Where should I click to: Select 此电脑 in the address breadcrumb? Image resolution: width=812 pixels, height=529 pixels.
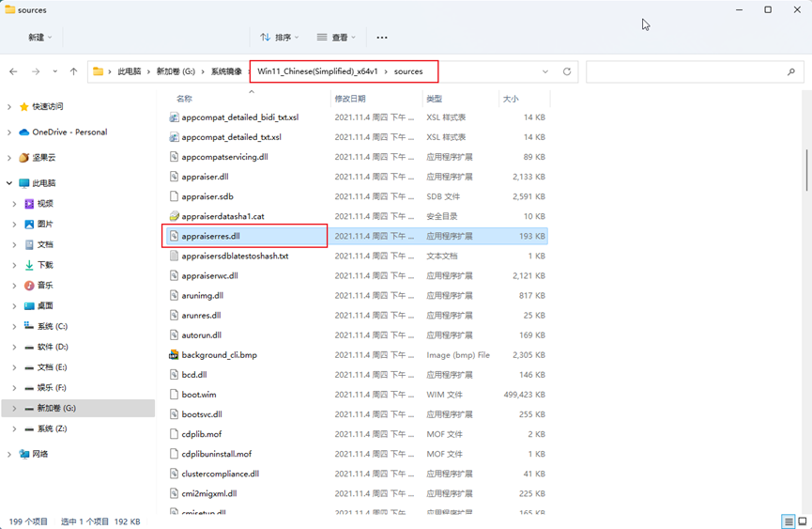pyautogui.click(x=129, y=71)
